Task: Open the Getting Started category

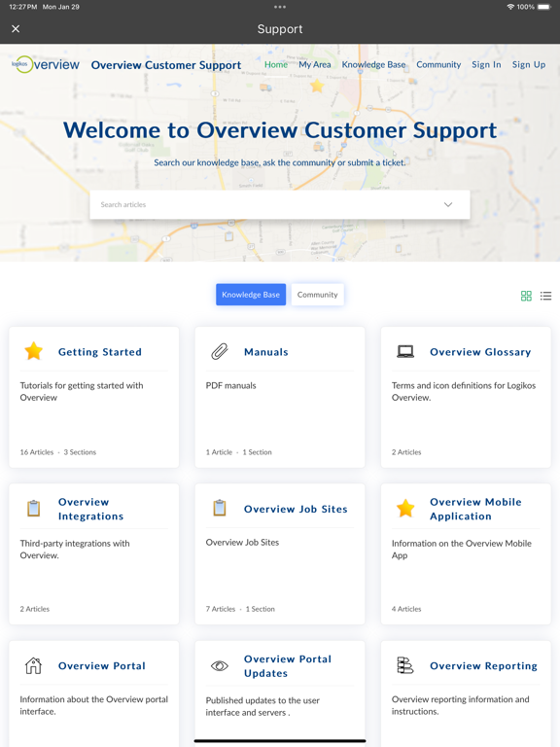Action: (100, 352)
